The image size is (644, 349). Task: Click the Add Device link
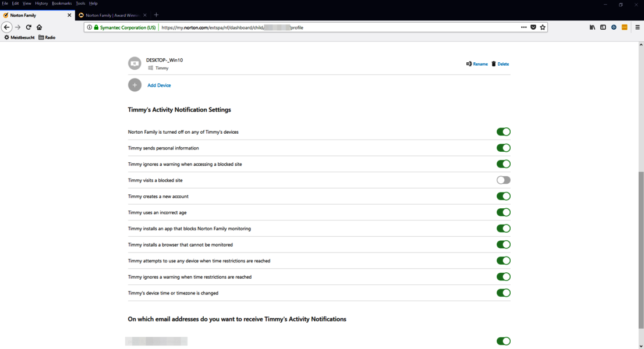click(159, 86)
